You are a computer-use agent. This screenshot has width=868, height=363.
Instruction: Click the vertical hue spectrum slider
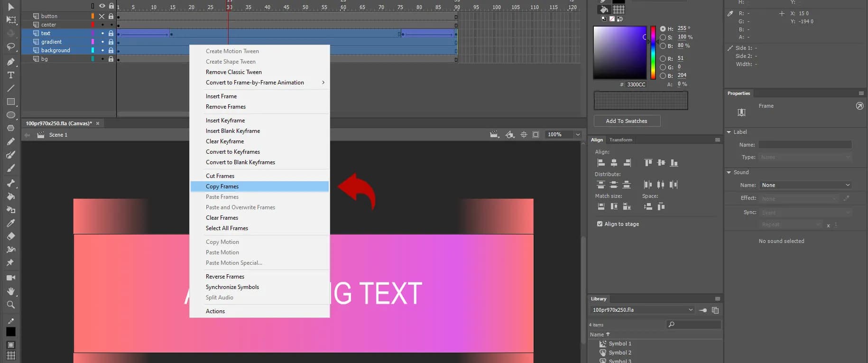point(653,52)
